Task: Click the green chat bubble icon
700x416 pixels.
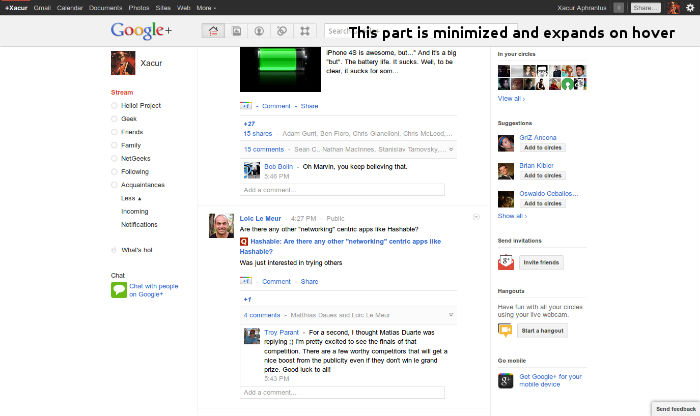Action: (119, 290)
